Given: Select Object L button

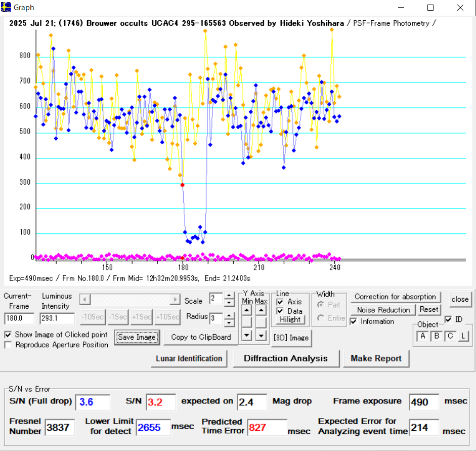Looking at the screenshot, I should tap(463, 336).
